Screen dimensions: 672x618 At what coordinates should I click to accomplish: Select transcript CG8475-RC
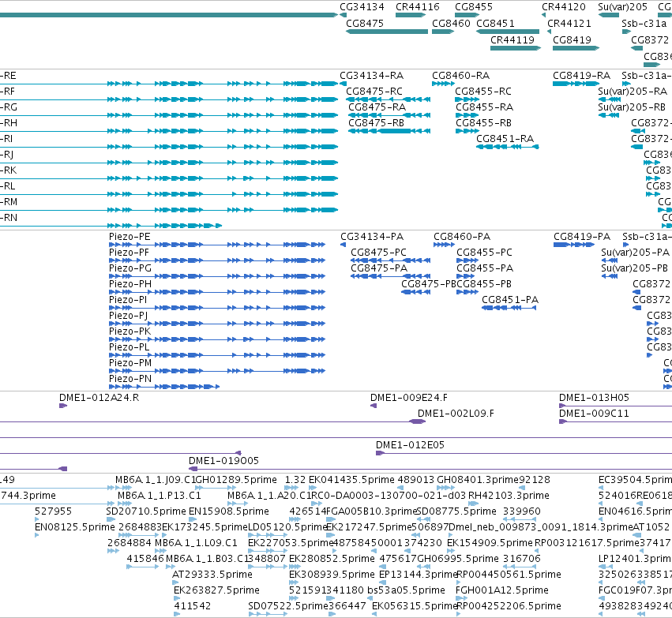point(374,92)
